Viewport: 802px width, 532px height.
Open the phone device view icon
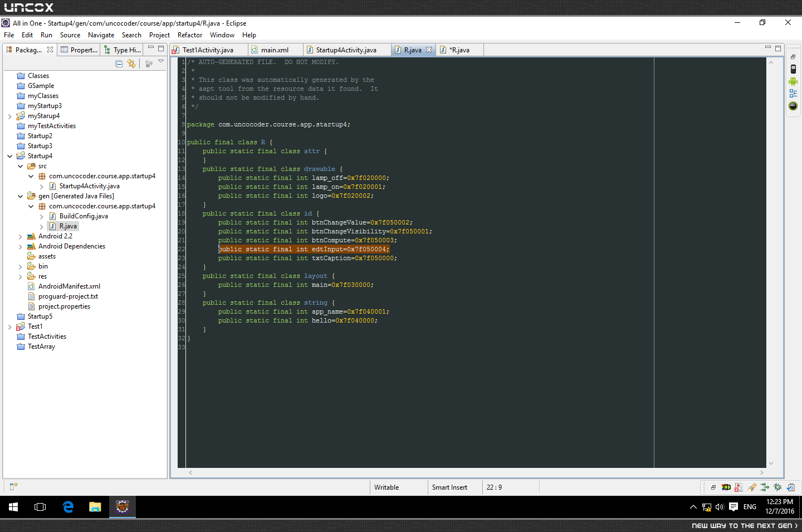pos(793,69)
